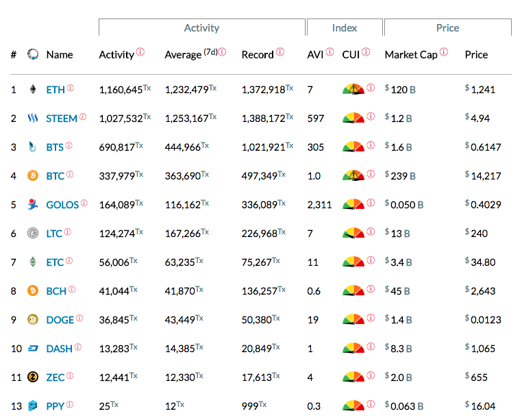Select the Price group tab
The height and width of the screenshot is (420, 522).
(x=448, y=27)
